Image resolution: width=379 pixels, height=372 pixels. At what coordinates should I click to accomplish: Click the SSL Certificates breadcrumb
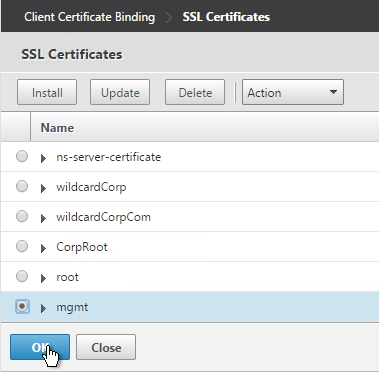pos(226,17)
